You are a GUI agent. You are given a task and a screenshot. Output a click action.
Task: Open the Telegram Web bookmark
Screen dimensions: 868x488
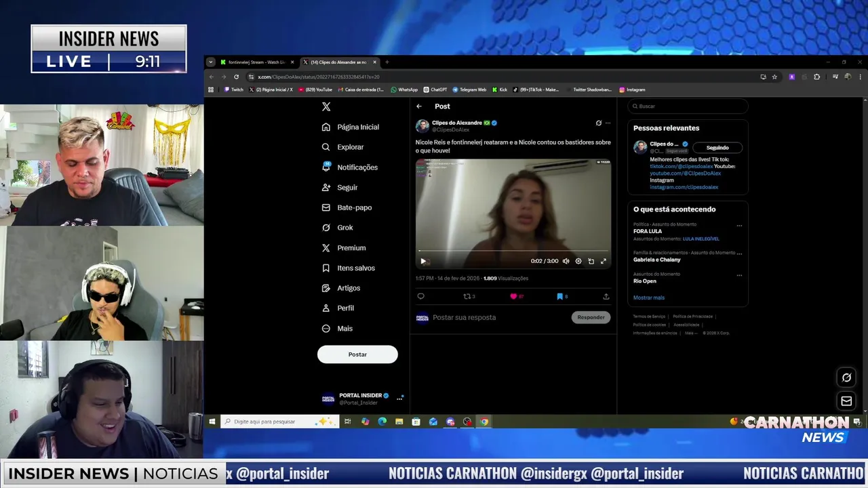(469, 89)
